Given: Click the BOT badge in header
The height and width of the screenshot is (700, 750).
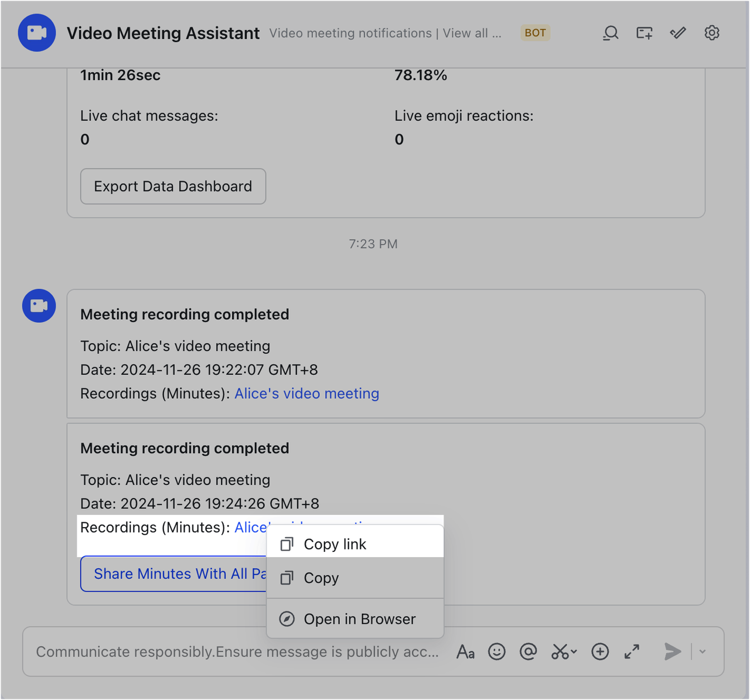Looking at the screenshot, I should point(535,33).
